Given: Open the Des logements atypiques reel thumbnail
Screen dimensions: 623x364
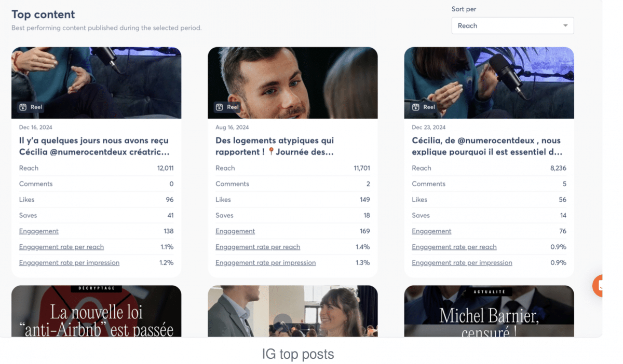Looking at the screenshot, I should click(x=292, y=78).
